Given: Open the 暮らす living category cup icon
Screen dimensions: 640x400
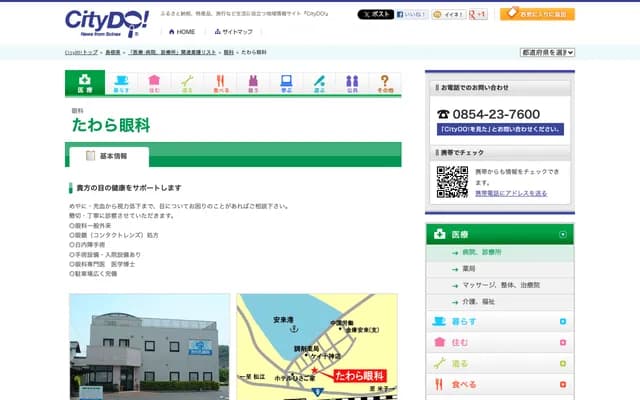Looking at the screenshot, I should pyautogui.click(x=121, y=83).
